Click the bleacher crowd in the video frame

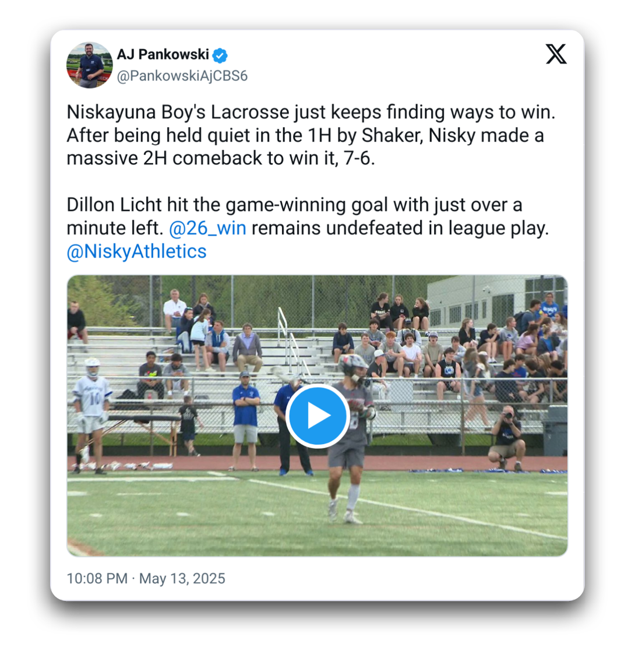[x=408, y=350]
